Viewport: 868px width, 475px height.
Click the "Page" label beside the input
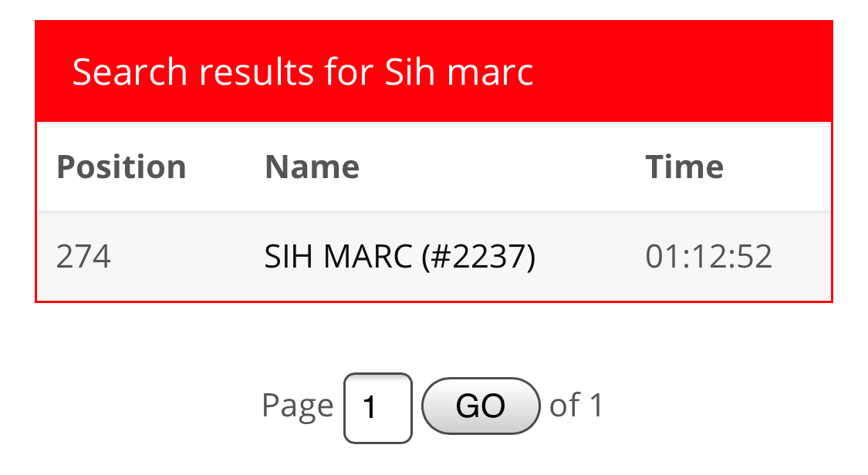[x=298, y=406]
